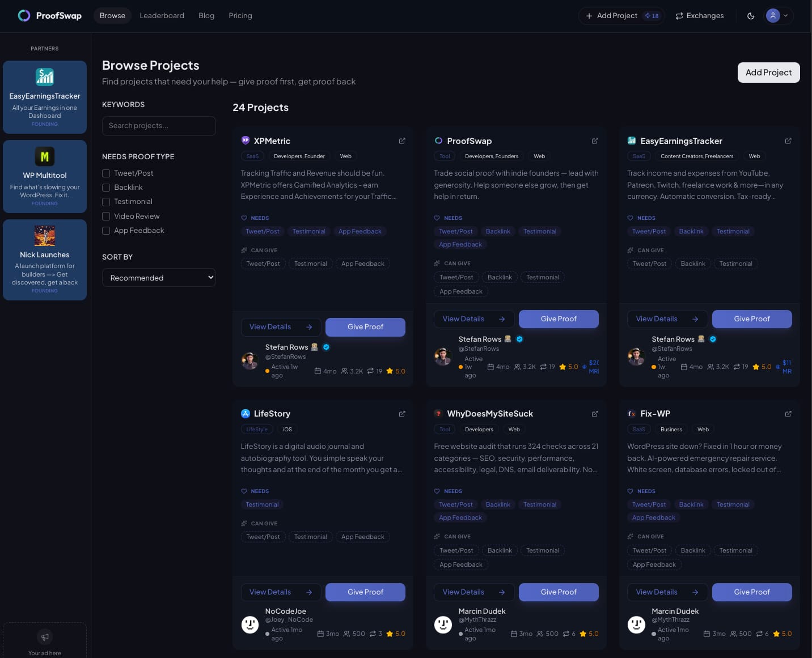Viewport: 812px width, 658px height.
Task: Focus the Search projects keyword field
Action: point(159,126)
